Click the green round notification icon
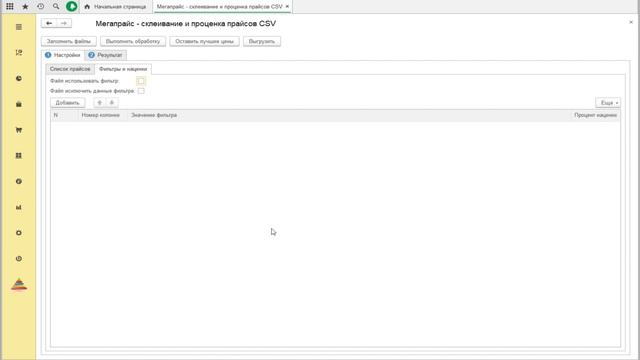Screen dimensions: 640x360 [x=72, y=7]
